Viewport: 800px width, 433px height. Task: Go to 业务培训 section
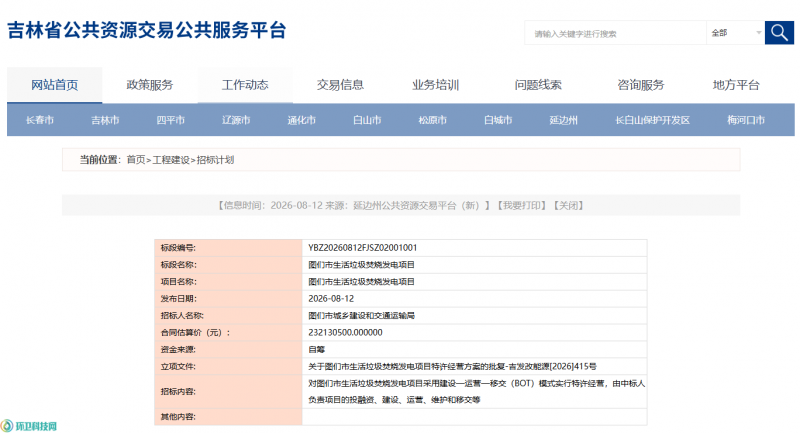pos(436,85)
